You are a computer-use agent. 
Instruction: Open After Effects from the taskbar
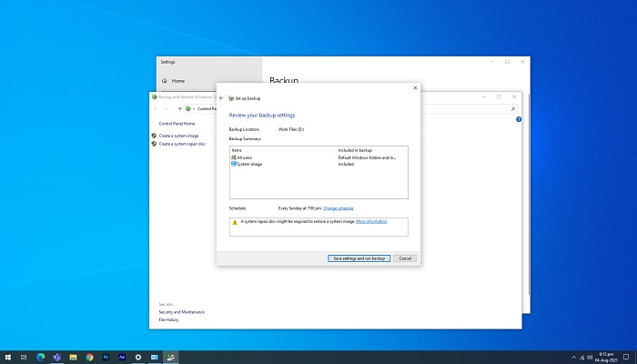(122, 357)
